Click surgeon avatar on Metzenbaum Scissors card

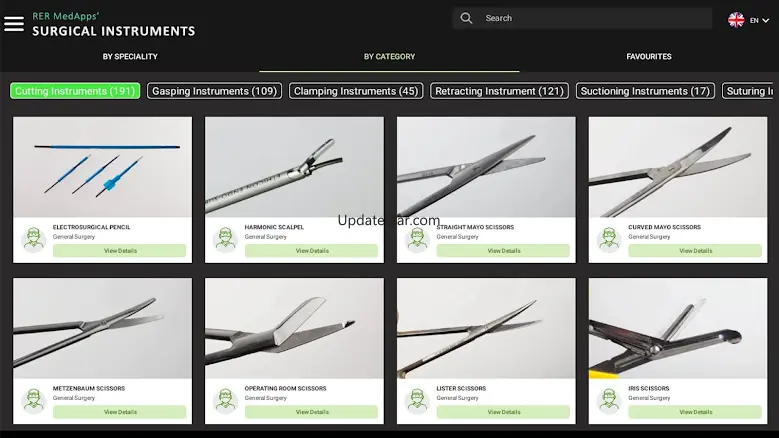34,401
